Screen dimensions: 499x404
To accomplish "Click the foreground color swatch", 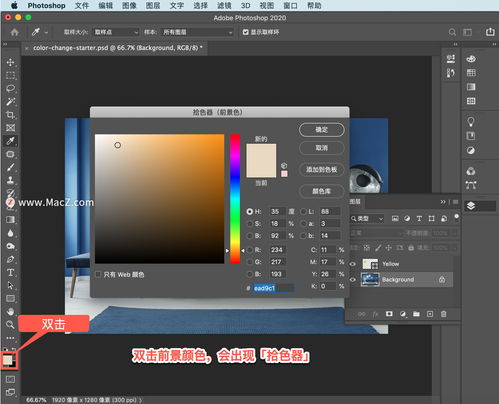I will point(7,360).
